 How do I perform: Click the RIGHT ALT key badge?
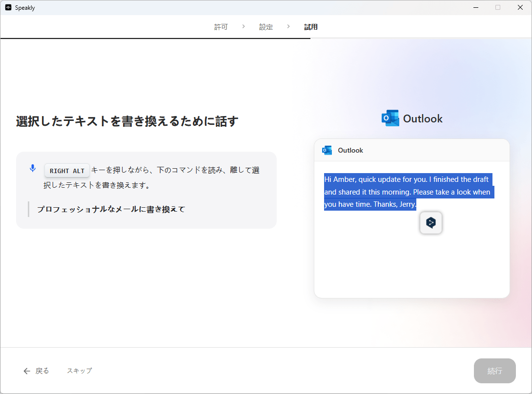67,171
